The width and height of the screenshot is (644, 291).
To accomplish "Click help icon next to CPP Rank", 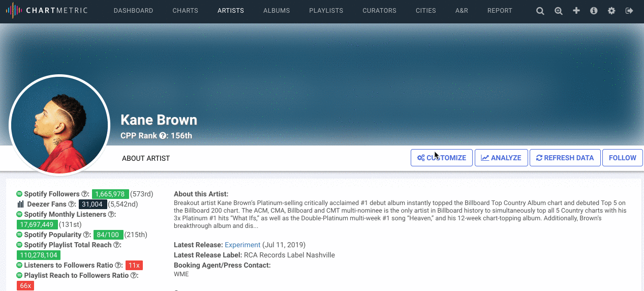I will pyautogui.click(x=163, y=136).
